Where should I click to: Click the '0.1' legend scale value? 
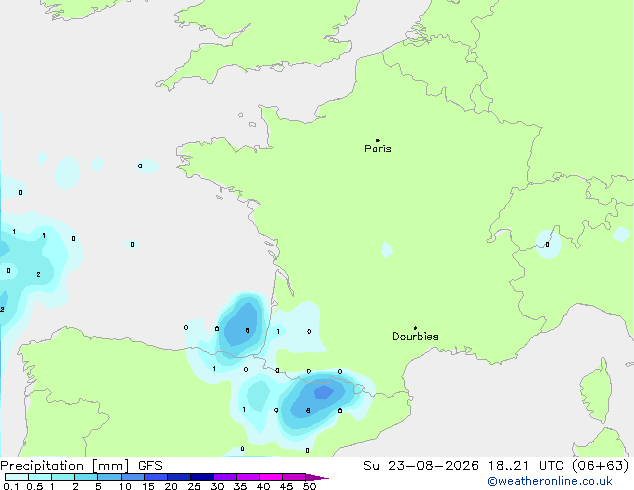pos(11,486)
